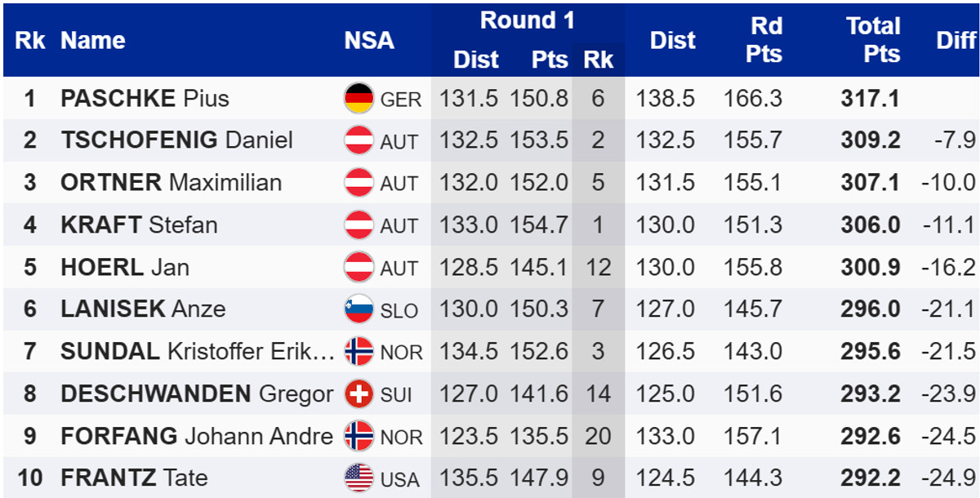The height and width of the screenshot is (498, 980).
Task: Open KRAFT Stefan athlete link
Action: [x=139, y=225]
